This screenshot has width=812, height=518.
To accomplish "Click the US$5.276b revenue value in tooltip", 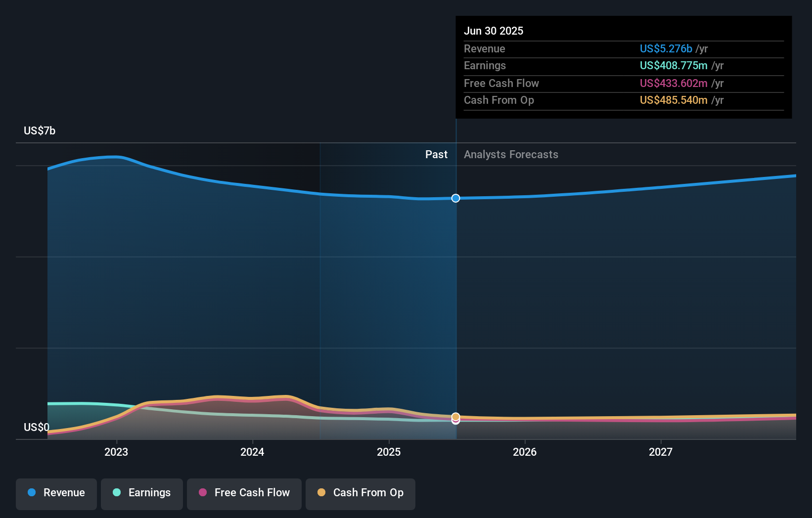I will coord(666,48).
